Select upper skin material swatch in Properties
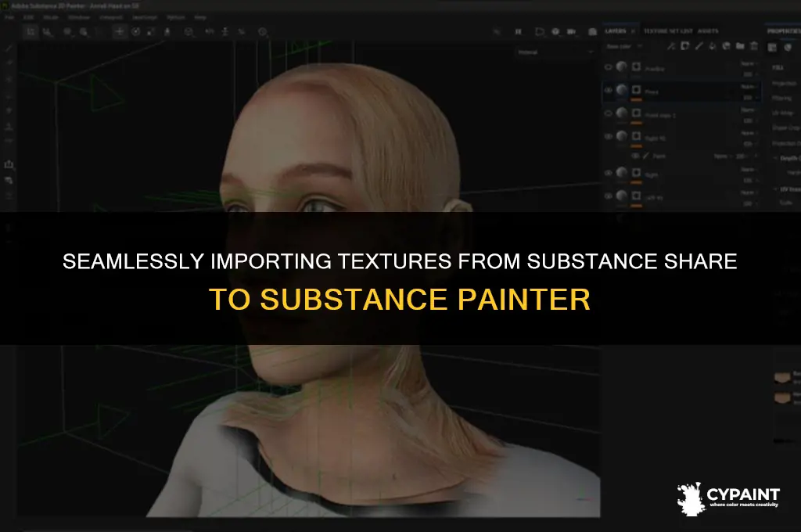Viewport: 801px width, 532px height. pyautogui.click(x=782, y=378)
